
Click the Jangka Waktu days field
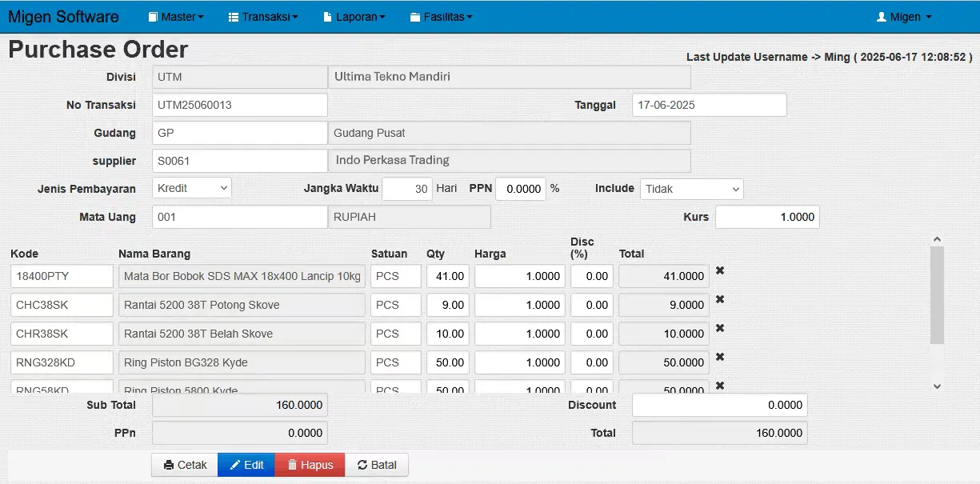pos(407,189)
